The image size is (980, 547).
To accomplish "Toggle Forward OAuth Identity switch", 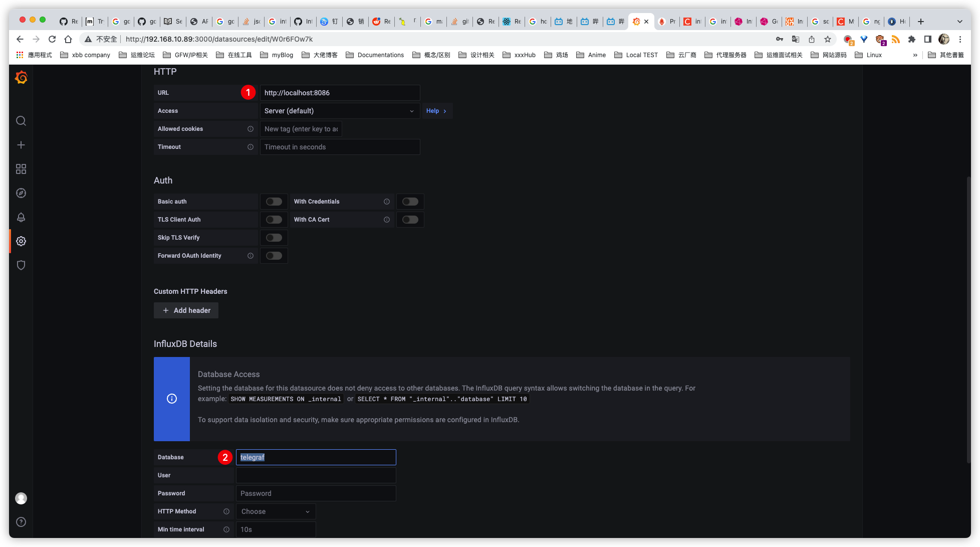I will tap(274, 256).
